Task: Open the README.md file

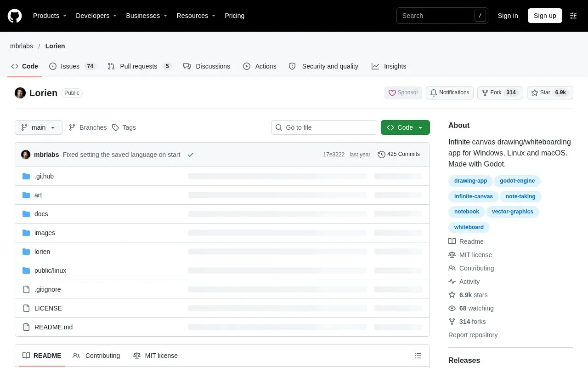Action: tap(53, 327)
